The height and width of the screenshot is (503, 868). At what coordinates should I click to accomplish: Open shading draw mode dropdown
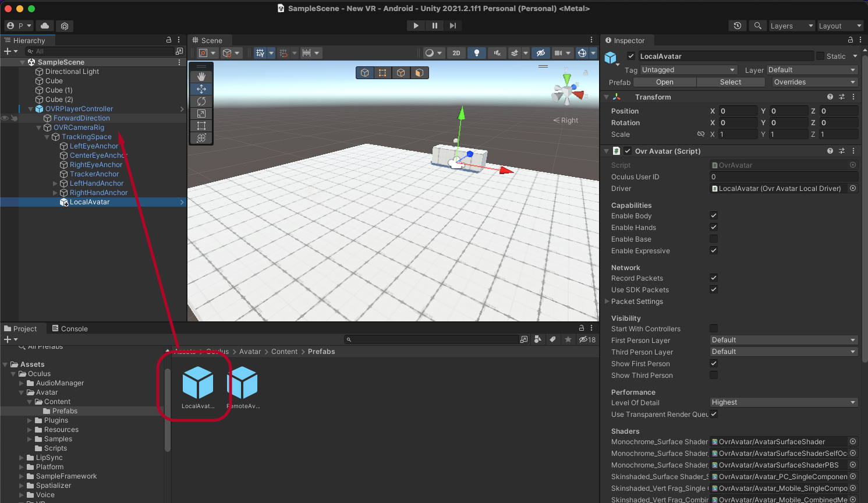(x=434, y=53)
